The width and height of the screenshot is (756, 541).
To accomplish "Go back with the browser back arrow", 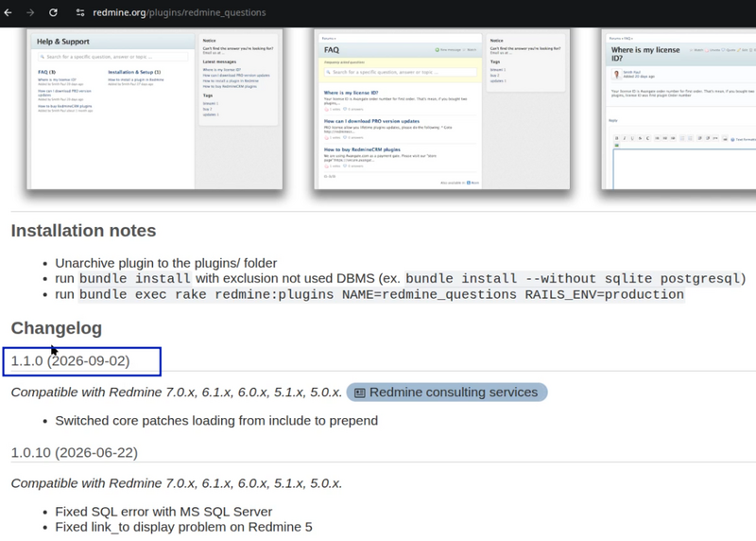I will 8,12.
